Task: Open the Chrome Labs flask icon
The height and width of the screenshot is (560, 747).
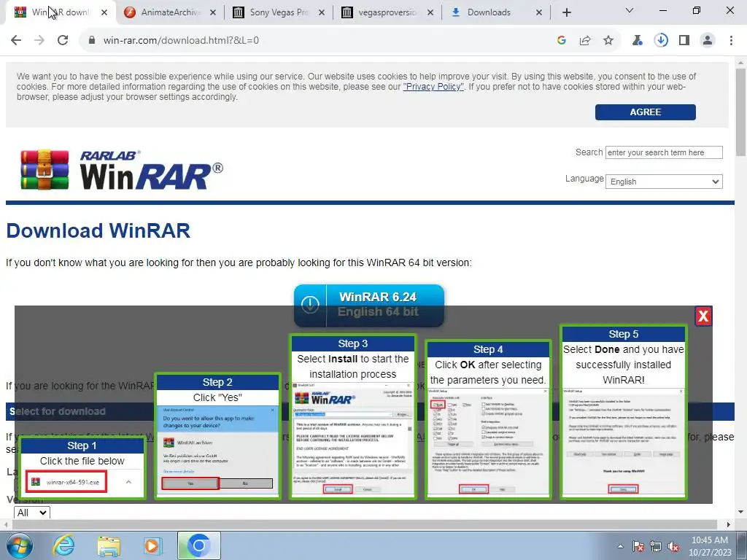Action: 637,41
